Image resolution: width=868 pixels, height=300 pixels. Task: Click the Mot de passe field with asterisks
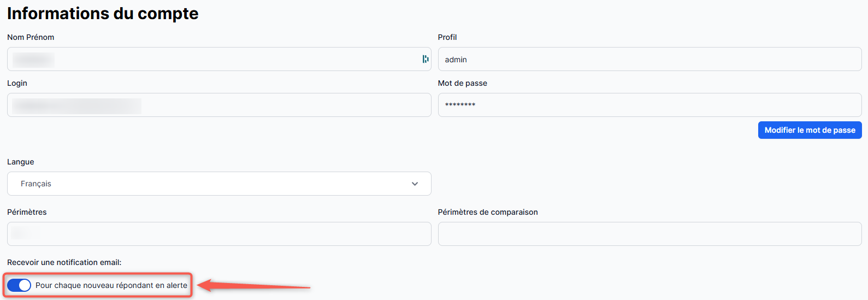[649, 105]
